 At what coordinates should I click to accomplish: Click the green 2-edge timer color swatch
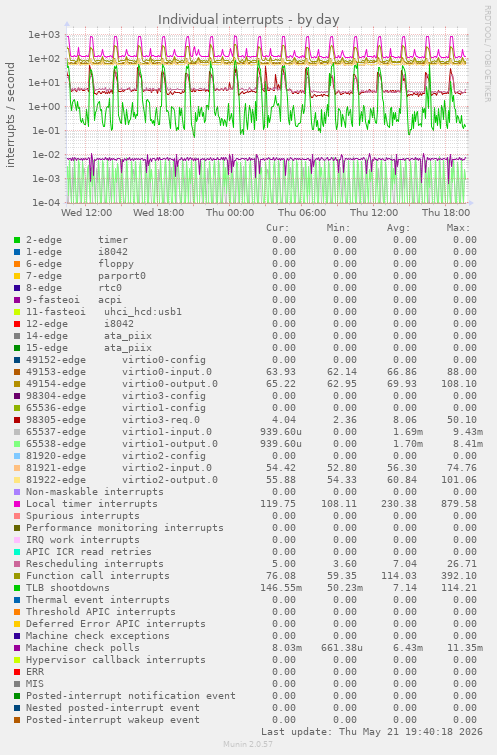point(17,240)
